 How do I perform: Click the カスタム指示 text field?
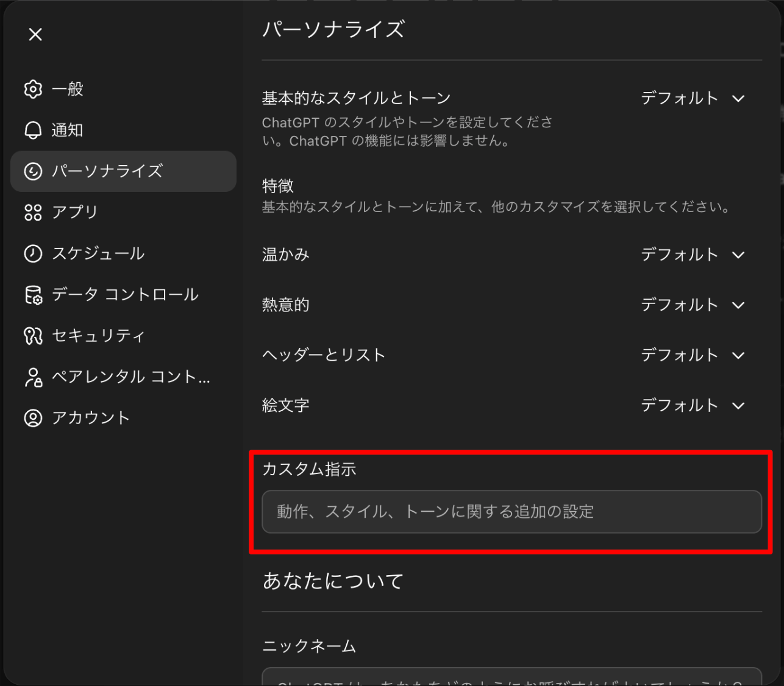(511, 512)
